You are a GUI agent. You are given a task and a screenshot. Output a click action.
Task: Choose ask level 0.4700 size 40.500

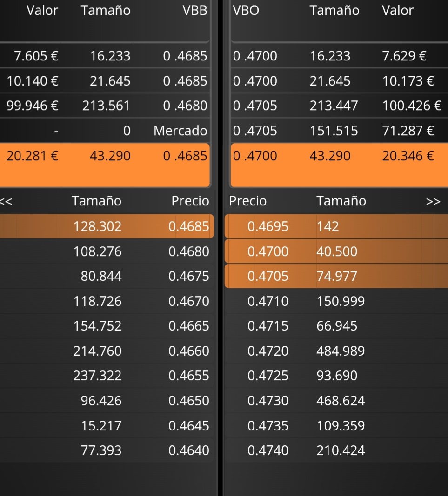(336, 251)
